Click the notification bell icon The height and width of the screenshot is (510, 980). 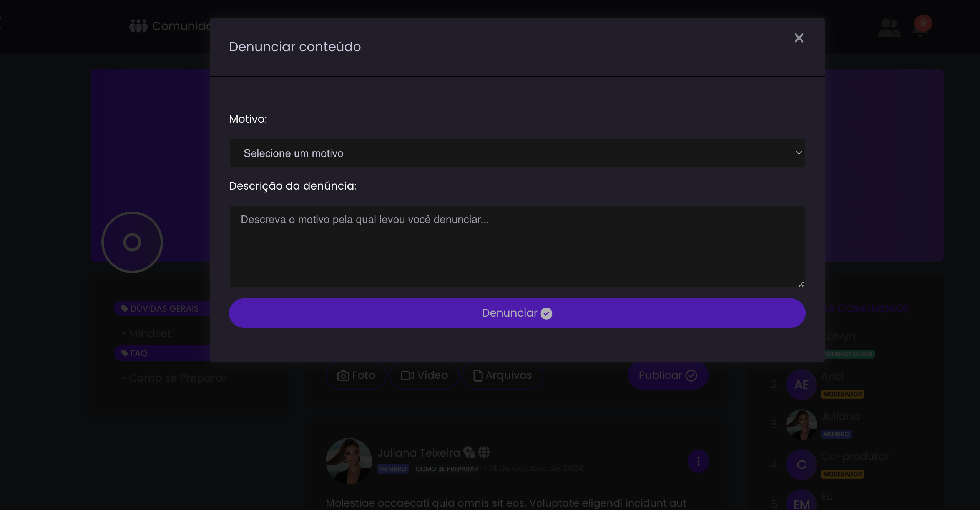pos(920,28)
